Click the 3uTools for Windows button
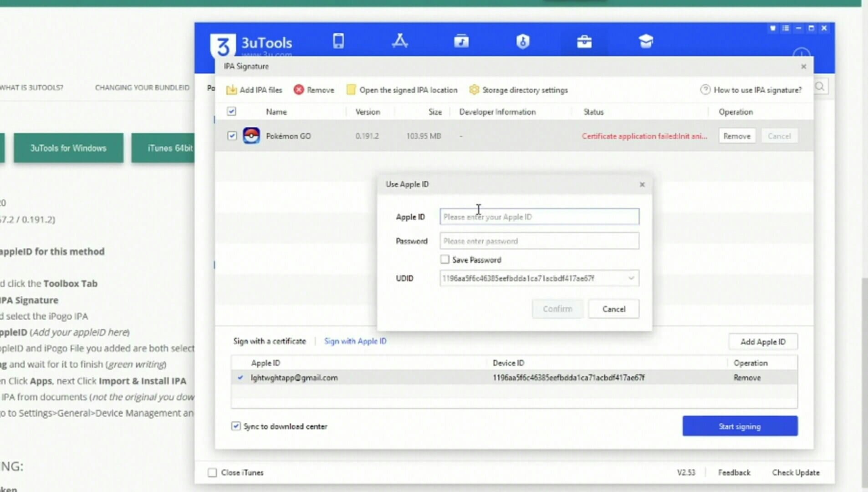The image size is (868, 492). pos(68,148)
